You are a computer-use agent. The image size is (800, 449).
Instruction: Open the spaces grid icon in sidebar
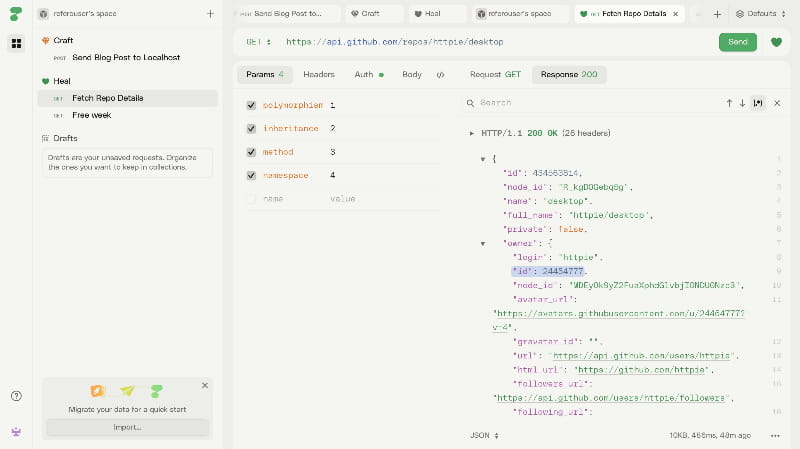[x=16, y=43]
